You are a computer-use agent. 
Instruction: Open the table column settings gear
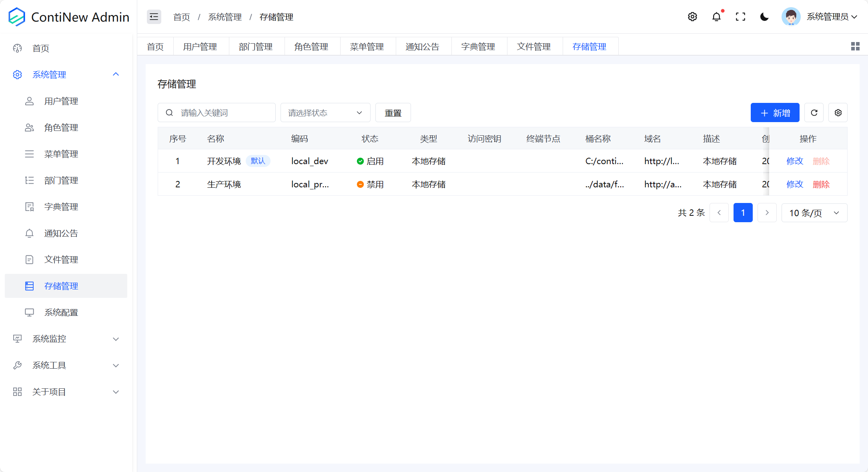[838, 113]
